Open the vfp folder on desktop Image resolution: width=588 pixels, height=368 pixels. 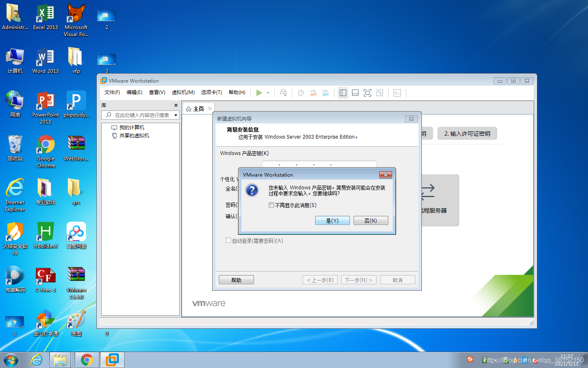76,61
